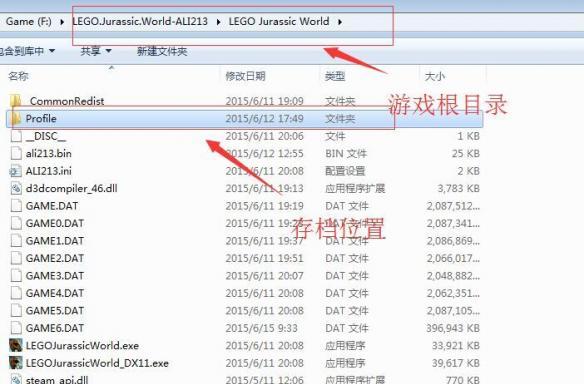Go to LEGO.Jurassic.World-ALI213 breadcrumb
This screenshot has height=384, width=584.
(140, 21)
